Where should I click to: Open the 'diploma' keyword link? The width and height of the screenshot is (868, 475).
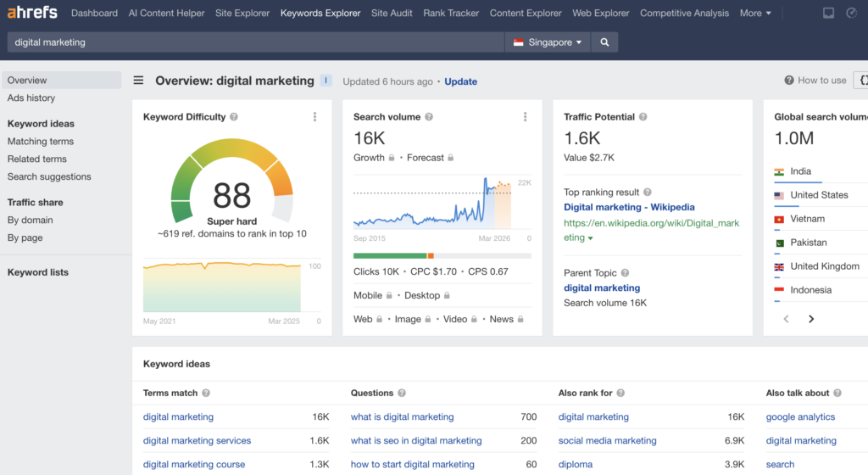point(576,465)
